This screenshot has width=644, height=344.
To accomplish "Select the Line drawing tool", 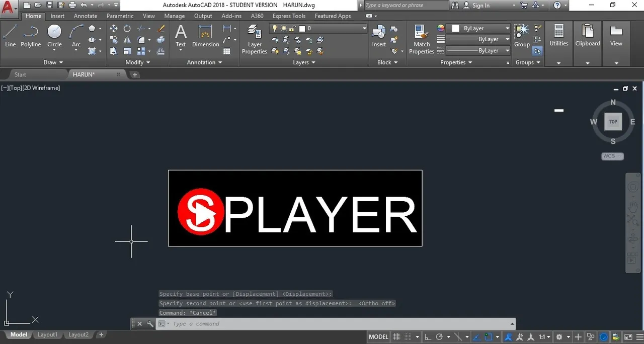I will tap(10, 36).
